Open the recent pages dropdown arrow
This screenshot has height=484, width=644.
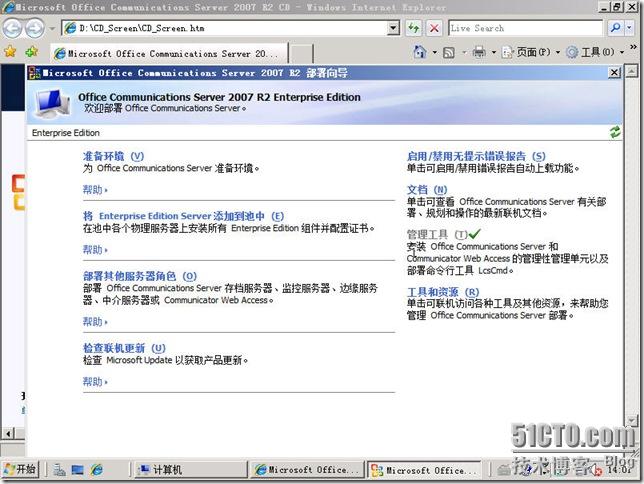pos(52,28)
